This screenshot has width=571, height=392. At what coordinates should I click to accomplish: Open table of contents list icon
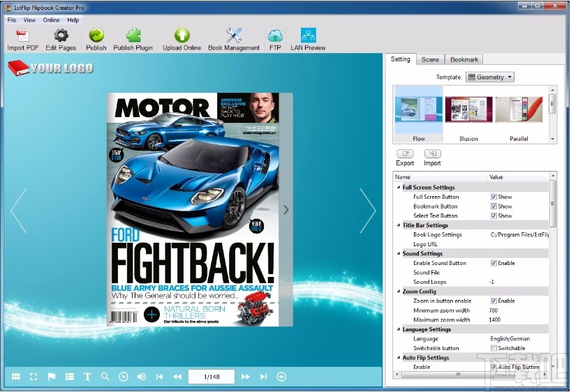70,377
